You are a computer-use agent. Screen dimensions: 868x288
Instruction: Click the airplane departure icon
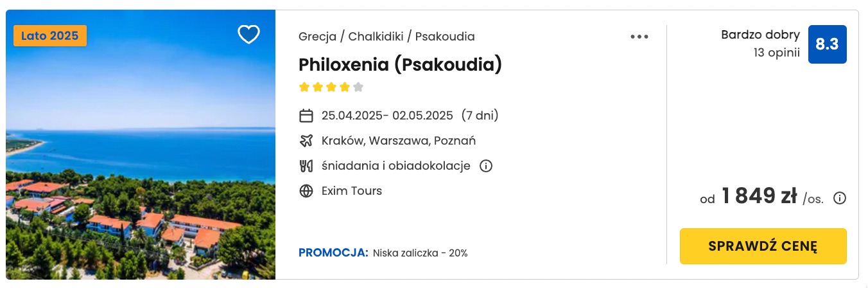(306, 141)
